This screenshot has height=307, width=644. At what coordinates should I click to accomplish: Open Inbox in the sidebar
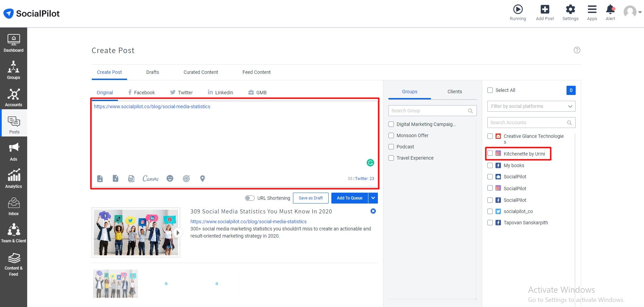pyautogui.click(x=14, y=207)
